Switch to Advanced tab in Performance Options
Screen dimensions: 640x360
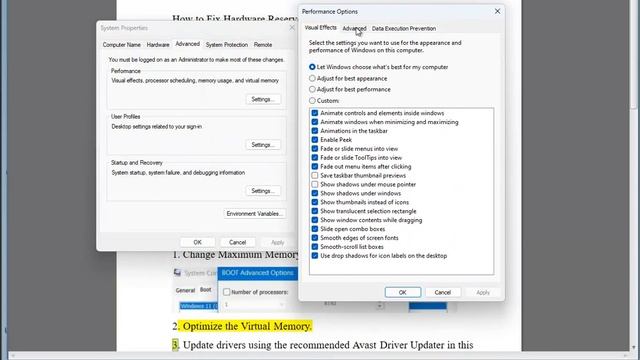[354, 29]
